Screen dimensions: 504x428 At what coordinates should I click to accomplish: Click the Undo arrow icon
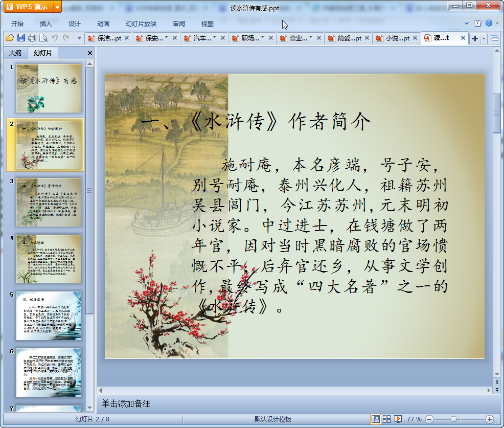click(55, 38)
